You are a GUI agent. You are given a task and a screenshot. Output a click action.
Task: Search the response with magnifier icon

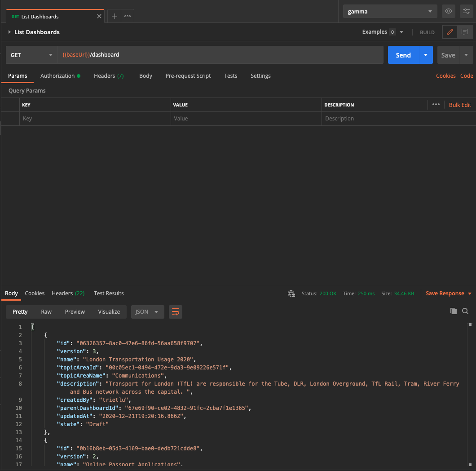pos(465,311)
